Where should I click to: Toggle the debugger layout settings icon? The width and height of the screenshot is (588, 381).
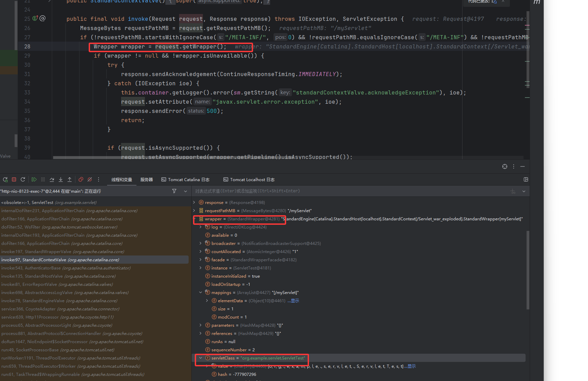coord(526,179)
